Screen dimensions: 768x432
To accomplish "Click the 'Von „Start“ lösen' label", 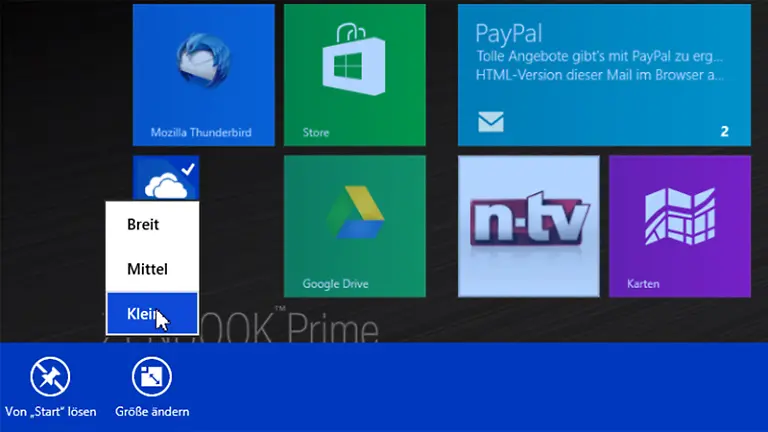I will (51, 411).
